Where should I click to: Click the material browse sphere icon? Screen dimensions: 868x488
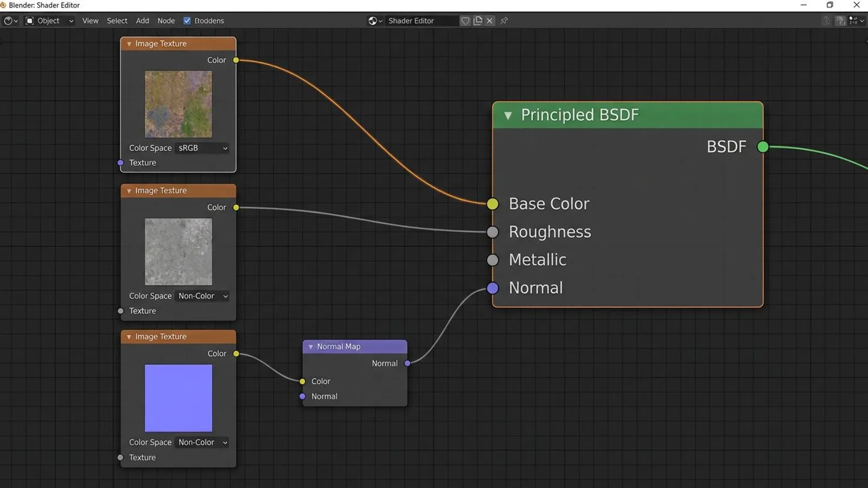click(375, 21)
